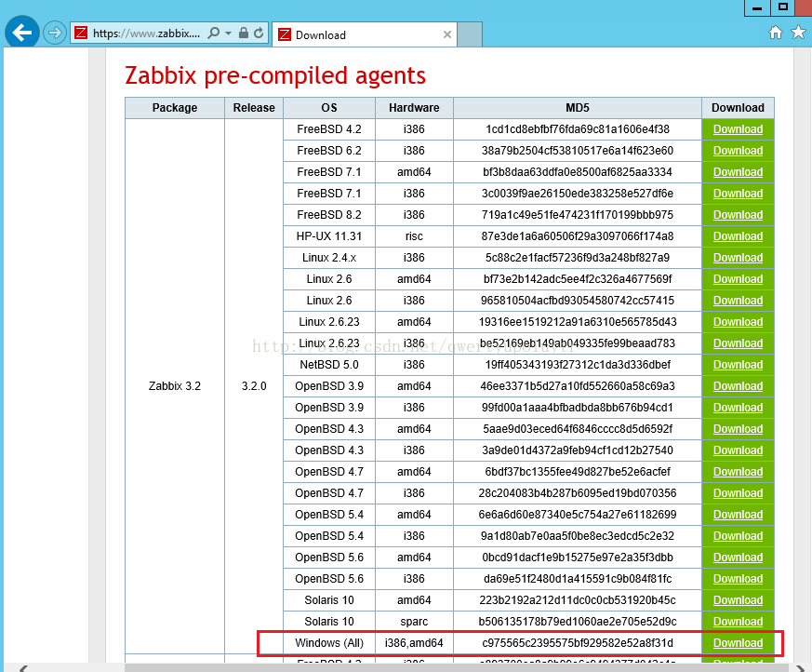Open the Home page icon
Image resolution: width=812 pixels, height=672 pixels.
pos(775,34)
